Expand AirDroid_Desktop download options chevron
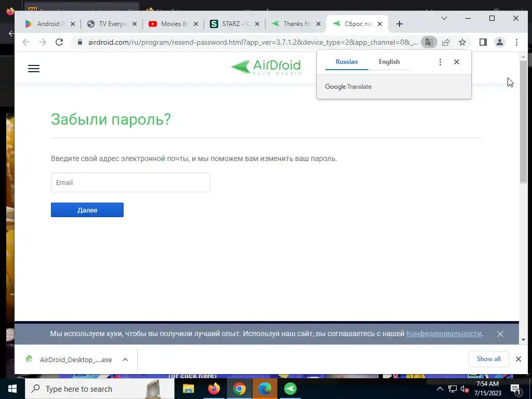This screenshot has width=532, height=399. tap(125, 360)
